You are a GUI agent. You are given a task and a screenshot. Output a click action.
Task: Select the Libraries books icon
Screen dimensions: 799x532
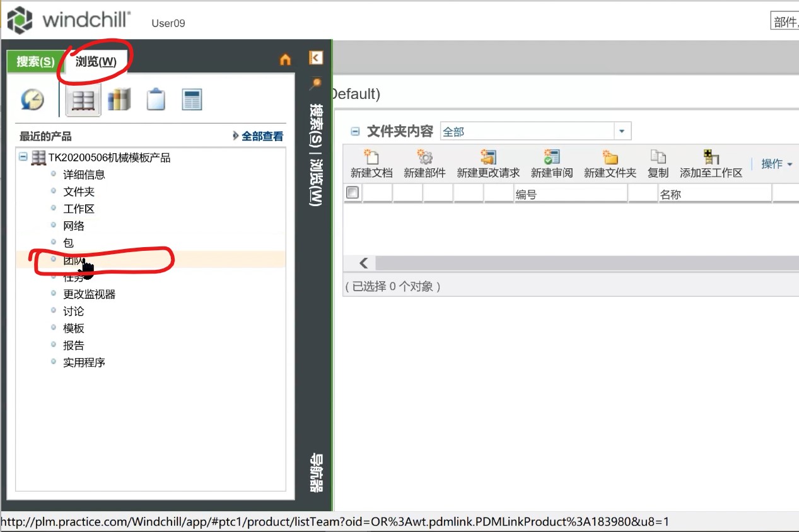[x=119, y=100]
